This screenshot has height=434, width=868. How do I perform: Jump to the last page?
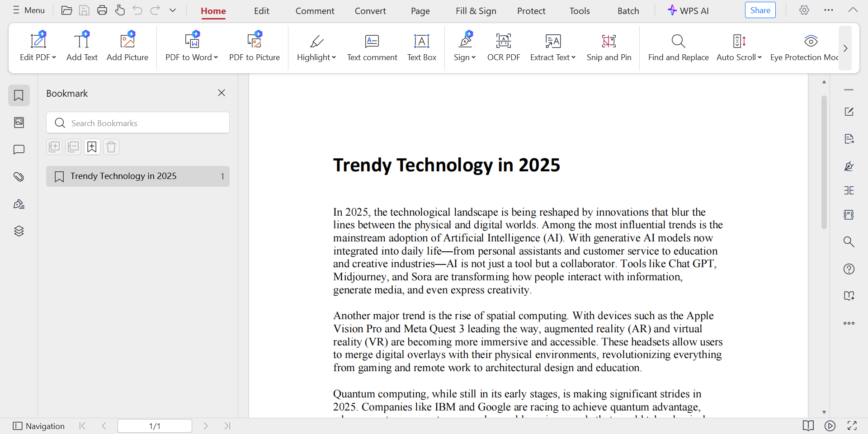coord(227,426)
